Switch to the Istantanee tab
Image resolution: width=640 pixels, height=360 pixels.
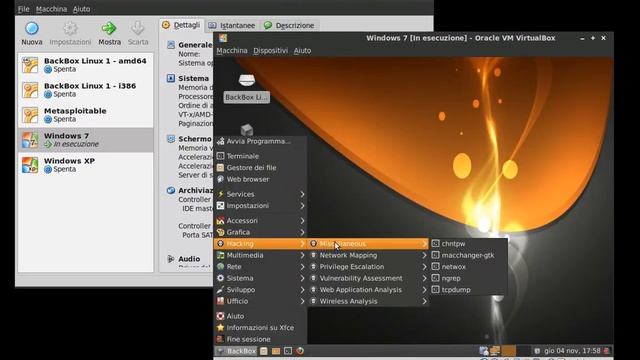[x=232, y=25]
